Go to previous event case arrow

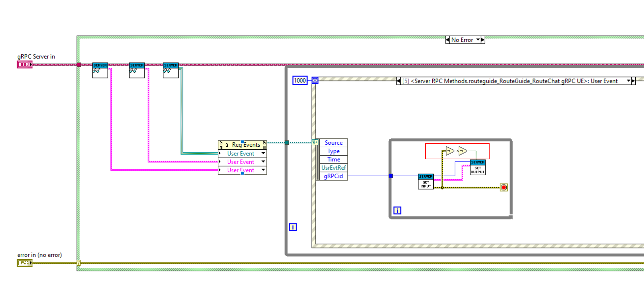398,81
